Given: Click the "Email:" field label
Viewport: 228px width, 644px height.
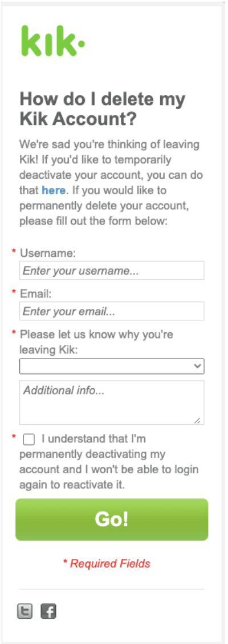Looking at the screenshot, I should pyautogui.click(x=37, y=294).
